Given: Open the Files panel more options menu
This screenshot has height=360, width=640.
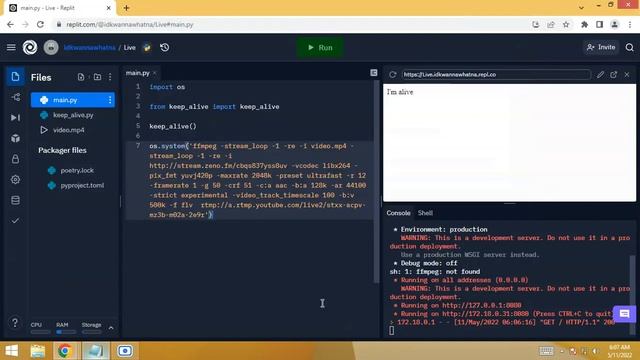Looking at the screenshot, I should (x=110, y=77).
